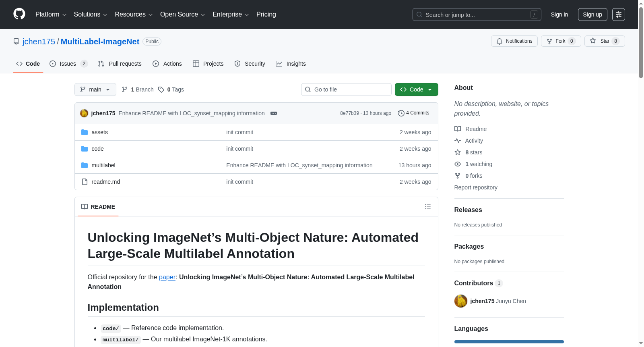Viewport: 644px width, 347px height.
Task: Click the Sign up button
Action: (x=592, y=15)
